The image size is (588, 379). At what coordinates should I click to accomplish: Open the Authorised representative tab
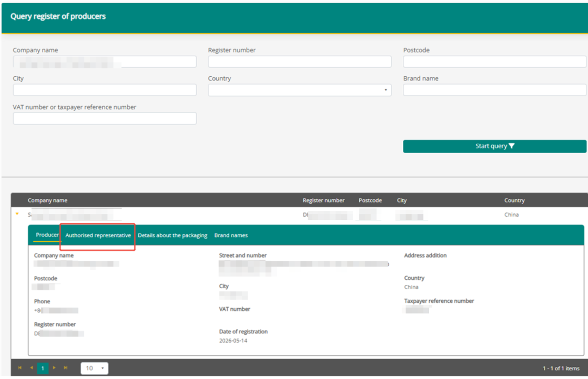click(98, 235)
